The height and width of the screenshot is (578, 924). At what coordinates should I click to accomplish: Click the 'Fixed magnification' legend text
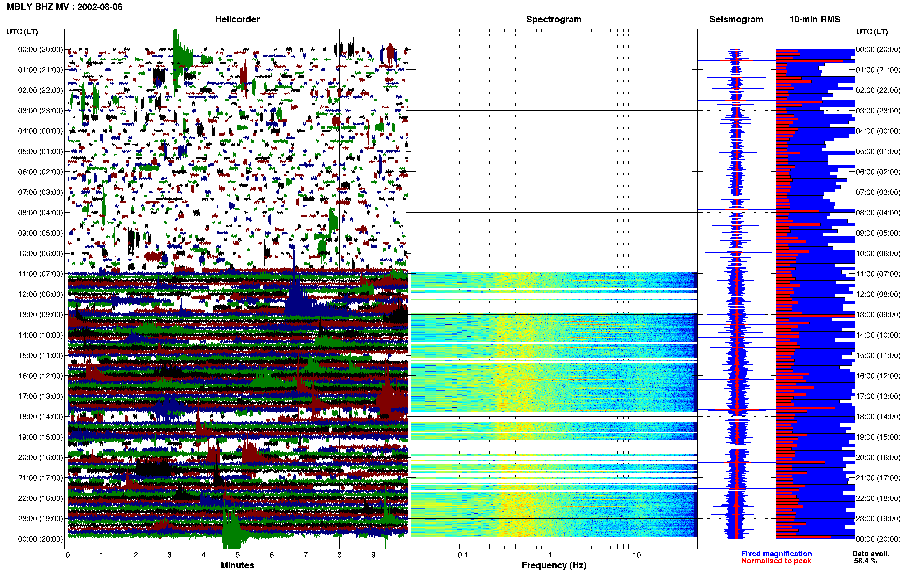(x=776, y=554)
